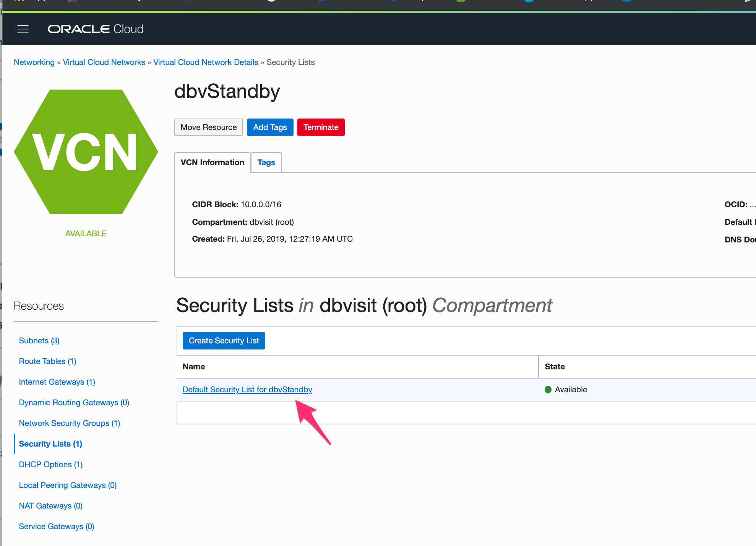Open Subnets (3) resource
756x546 pixels.
point(39,341)
